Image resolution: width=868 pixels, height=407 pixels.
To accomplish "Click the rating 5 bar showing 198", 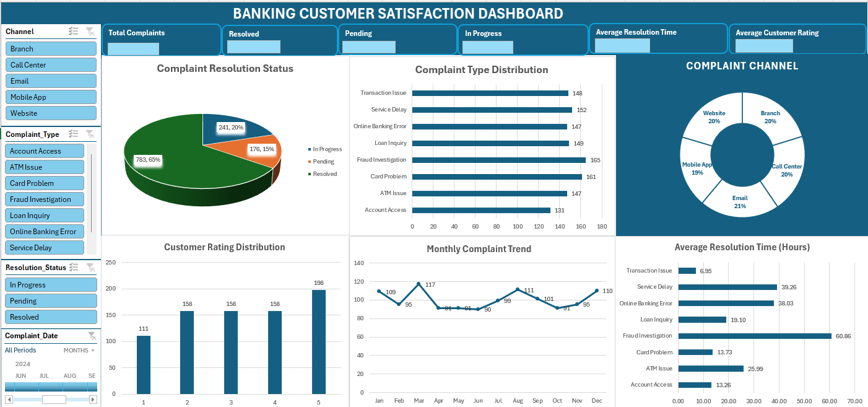I will [319, 342].
